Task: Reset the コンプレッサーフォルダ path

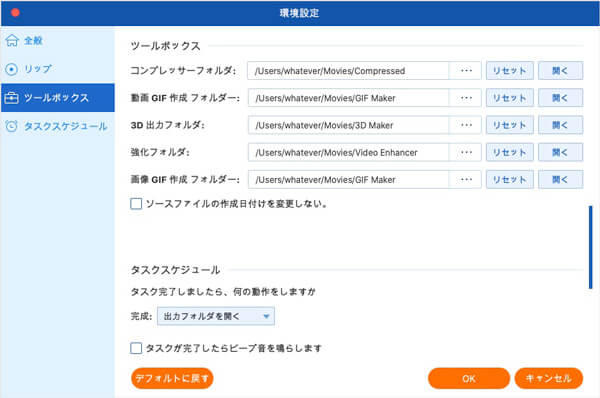Action: [510, 71]
